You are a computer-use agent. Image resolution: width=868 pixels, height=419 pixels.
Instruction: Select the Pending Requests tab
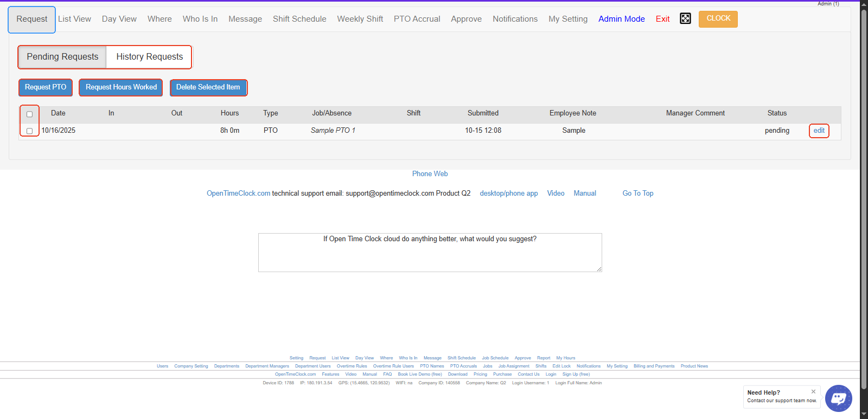click(62, 57)
